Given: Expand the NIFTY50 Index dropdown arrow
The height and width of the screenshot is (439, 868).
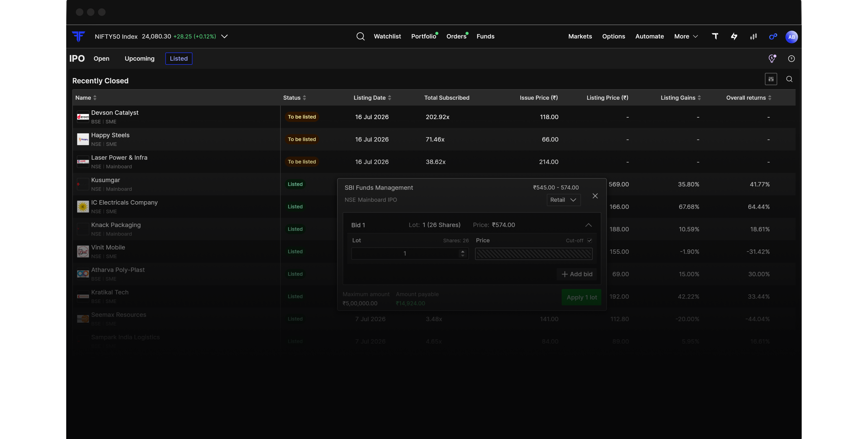Looking at the screenshot, I should tap(224, 36).
